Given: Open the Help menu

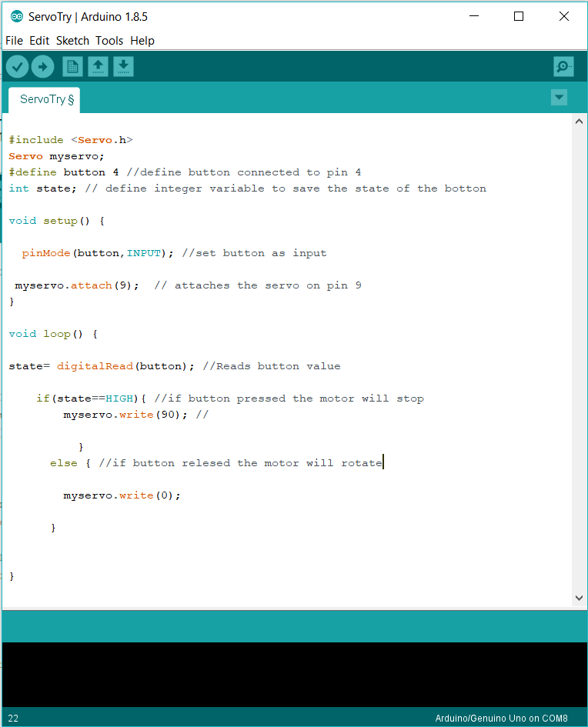Looking at the screenshot, I should click(x=142, y=41).
